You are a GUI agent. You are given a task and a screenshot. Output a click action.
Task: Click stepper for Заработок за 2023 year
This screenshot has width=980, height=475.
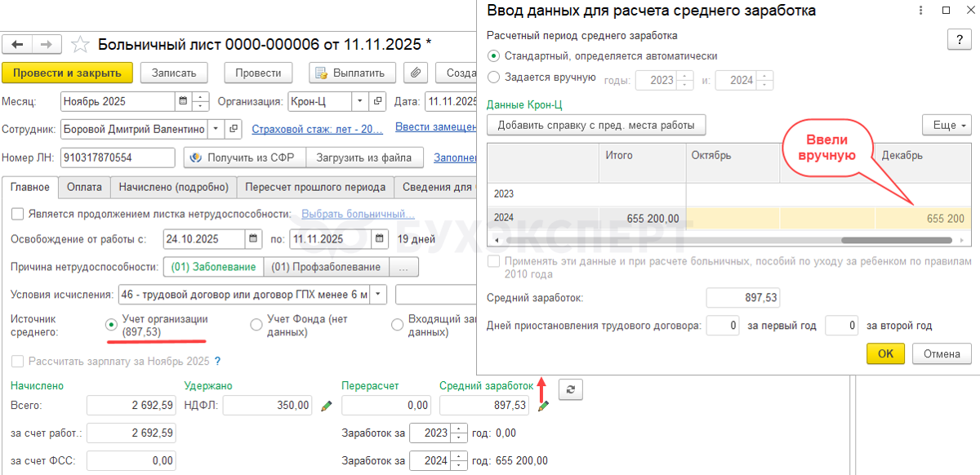459,433
